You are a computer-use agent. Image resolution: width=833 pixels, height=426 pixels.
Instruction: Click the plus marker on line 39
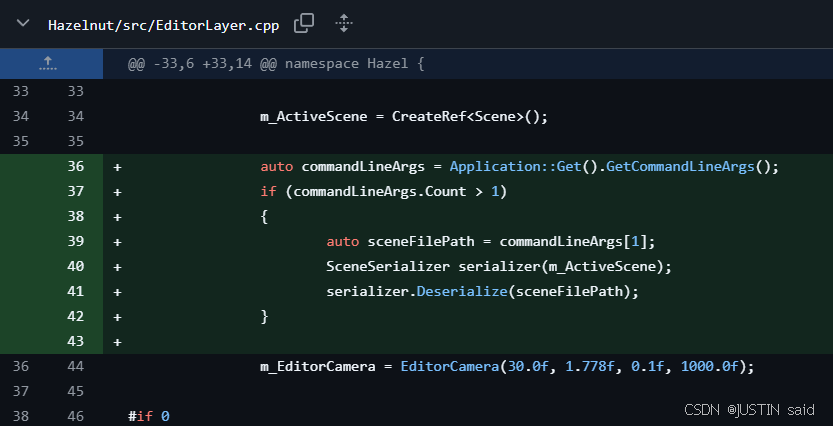coord(117,241)
